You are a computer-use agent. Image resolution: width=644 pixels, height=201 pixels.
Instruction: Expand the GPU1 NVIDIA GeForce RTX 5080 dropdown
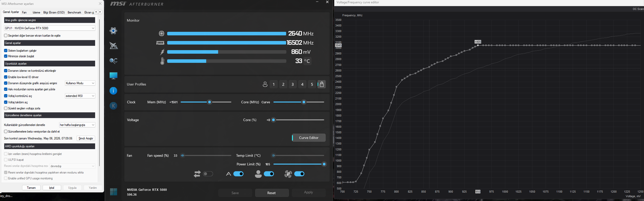50,28
